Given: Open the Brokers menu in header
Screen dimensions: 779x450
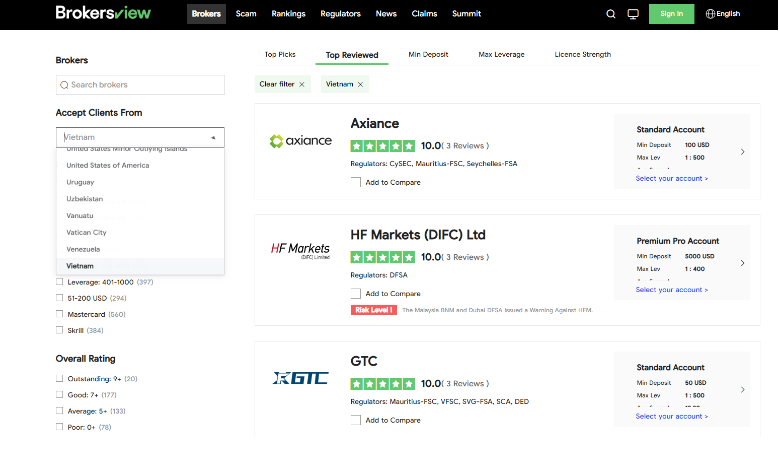Looking at the screenshot, I should pyautogui.click(x=206, y=14).
